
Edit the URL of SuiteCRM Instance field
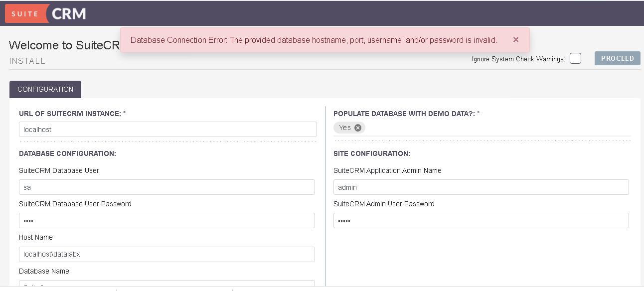[x=168, y=129]
